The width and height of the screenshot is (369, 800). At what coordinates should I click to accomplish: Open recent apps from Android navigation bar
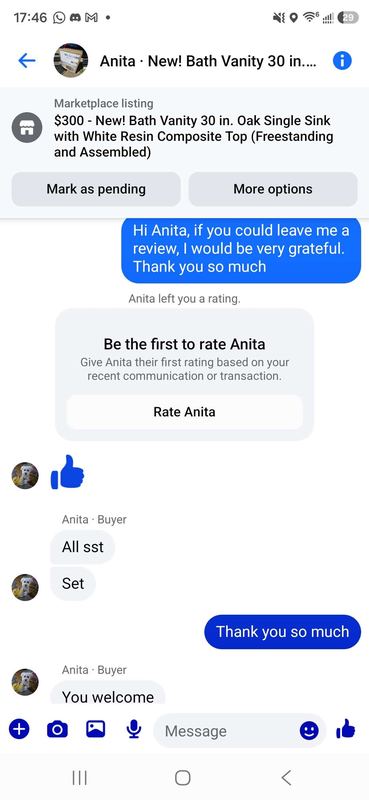[x=79, y=778]
